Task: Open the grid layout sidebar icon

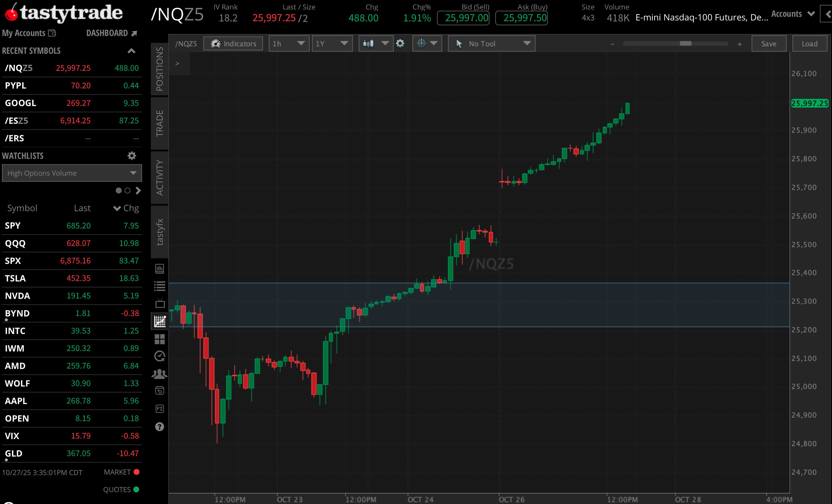Action: tap(159, 339)
